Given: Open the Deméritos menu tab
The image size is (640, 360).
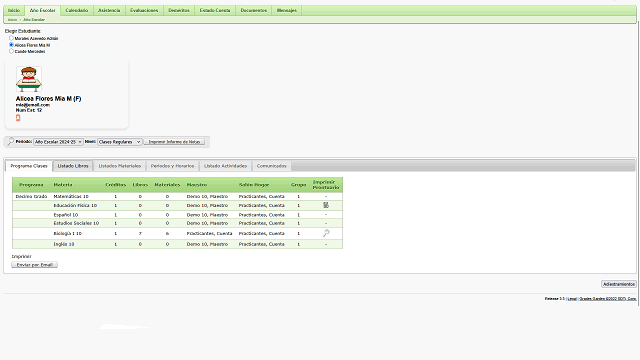Looking at the screenshot, I should click(179, 10).
